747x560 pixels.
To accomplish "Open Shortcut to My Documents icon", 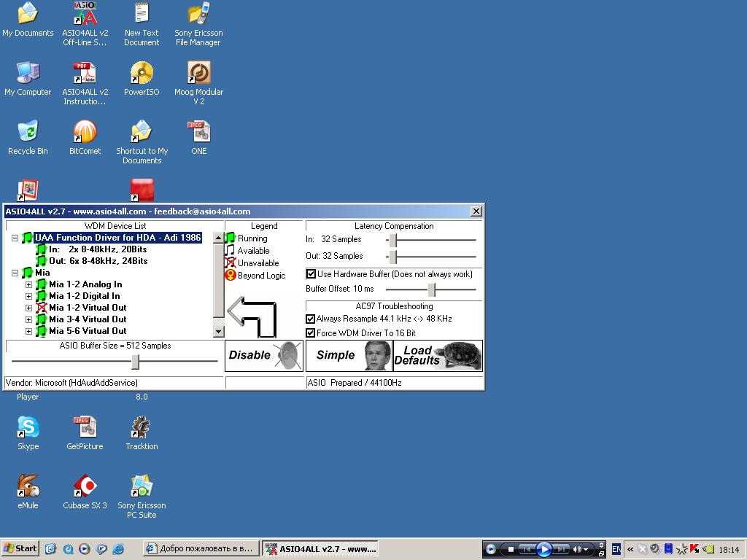I will pyautogui.click(x=142, y=142).
